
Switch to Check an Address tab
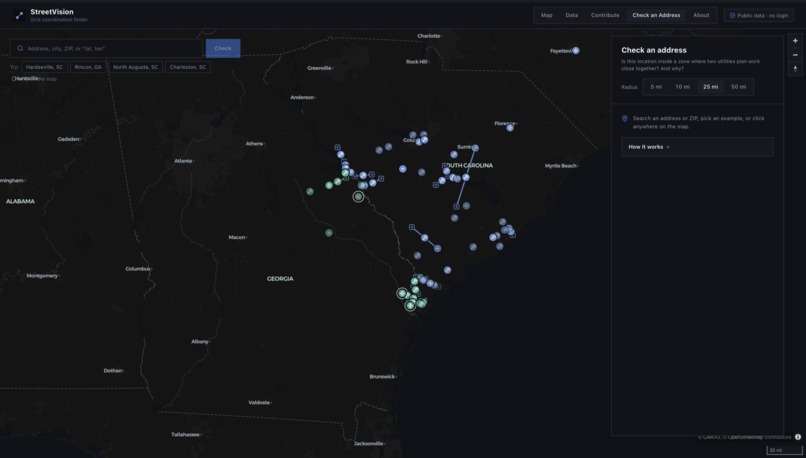point(656,15)
